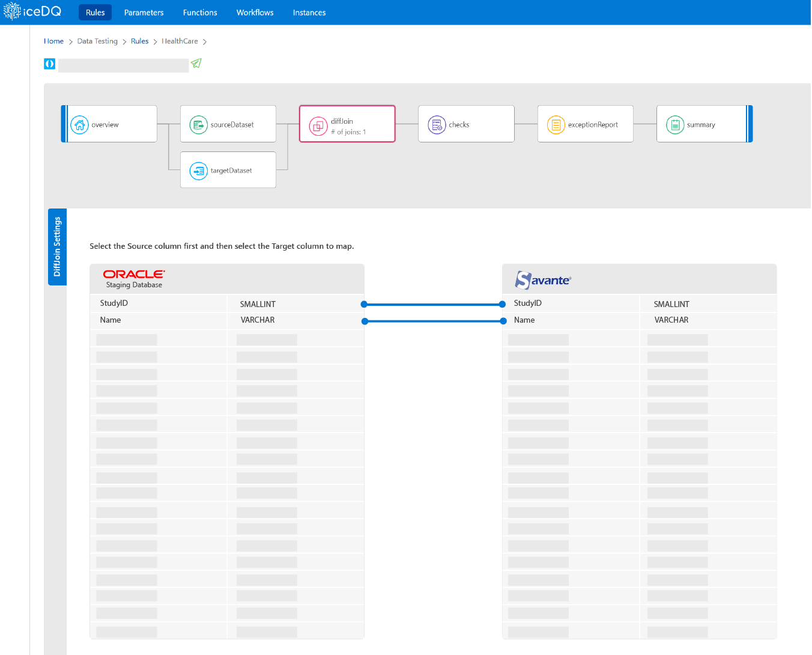
Task: Switch to the Parameters section
Action: [144, 12]
